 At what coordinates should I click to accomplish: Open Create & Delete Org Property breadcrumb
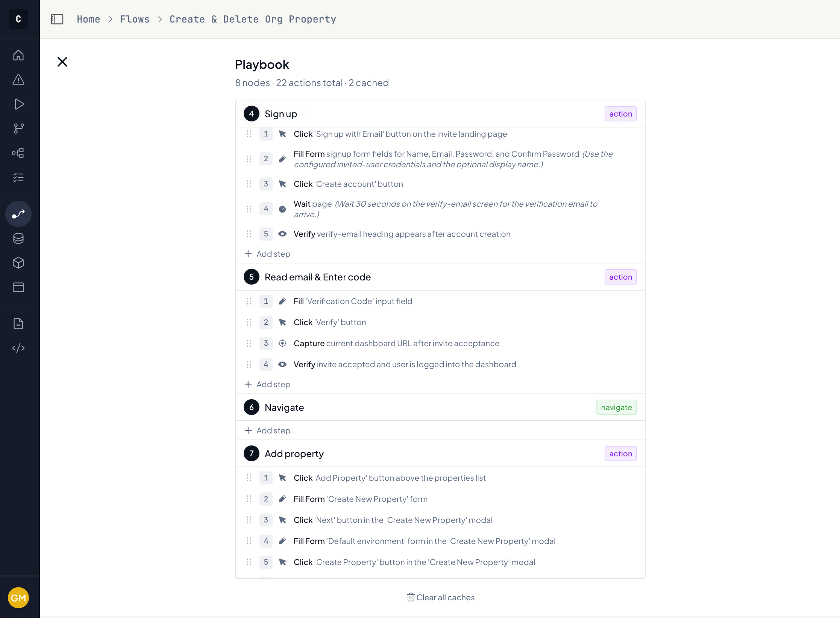(x=253, y=19)
